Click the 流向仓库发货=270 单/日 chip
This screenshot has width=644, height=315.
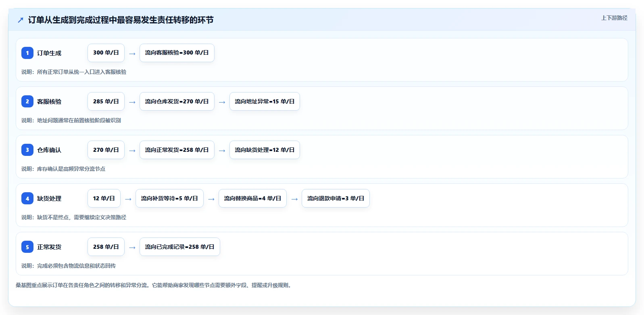(x=177, y=101)
